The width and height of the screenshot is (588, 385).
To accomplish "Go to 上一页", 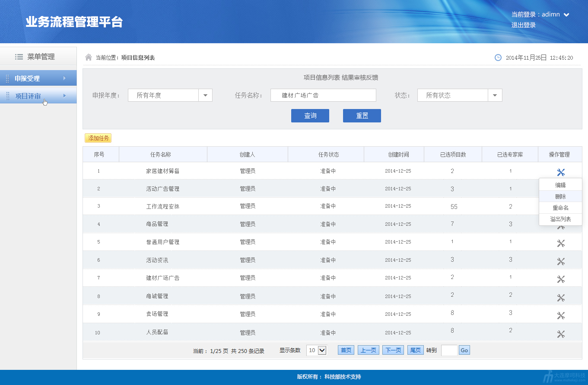I will (369, 350).
